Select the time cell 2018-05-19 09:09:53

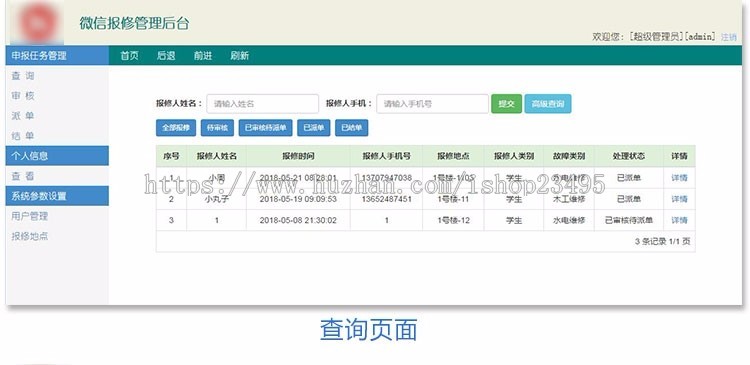pyautogui.click(x=298, y=199)
